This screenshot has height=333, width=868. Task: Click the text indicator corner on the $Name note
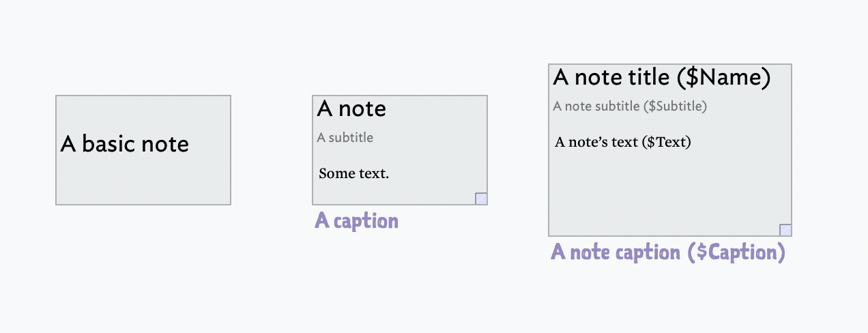pos(785,230)
